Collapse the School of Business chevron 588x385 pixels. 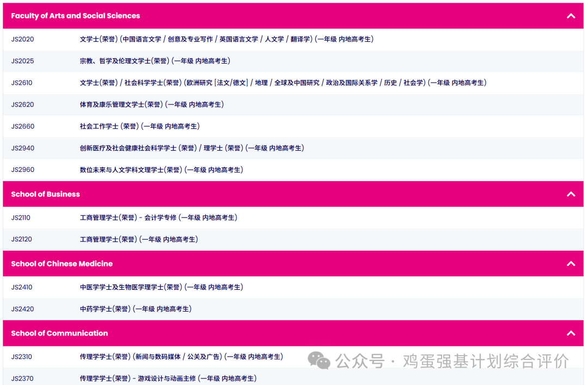pos(571,194)
